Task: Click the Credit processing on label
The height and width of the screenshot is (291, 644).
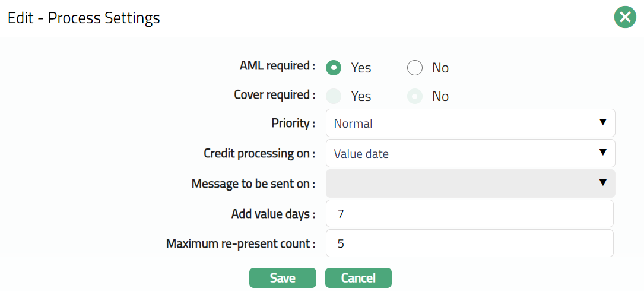Action: (259, 153)
